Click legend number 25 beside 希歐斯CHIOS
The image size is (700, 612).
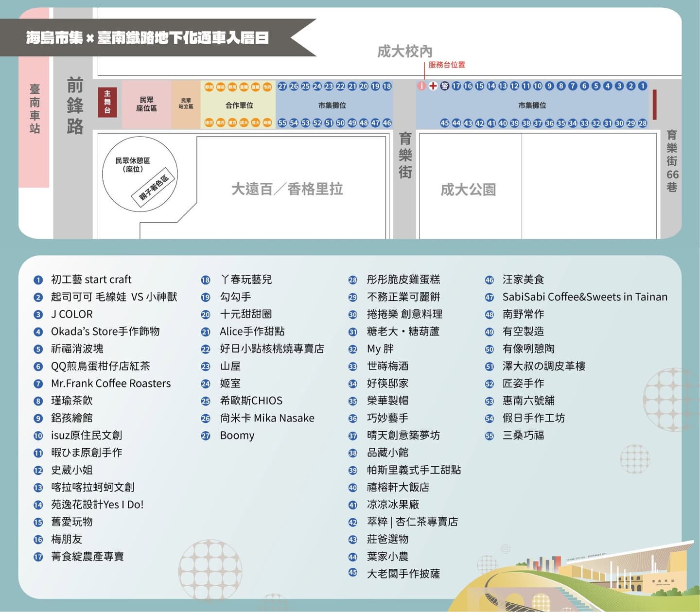[x=206, y=401]
